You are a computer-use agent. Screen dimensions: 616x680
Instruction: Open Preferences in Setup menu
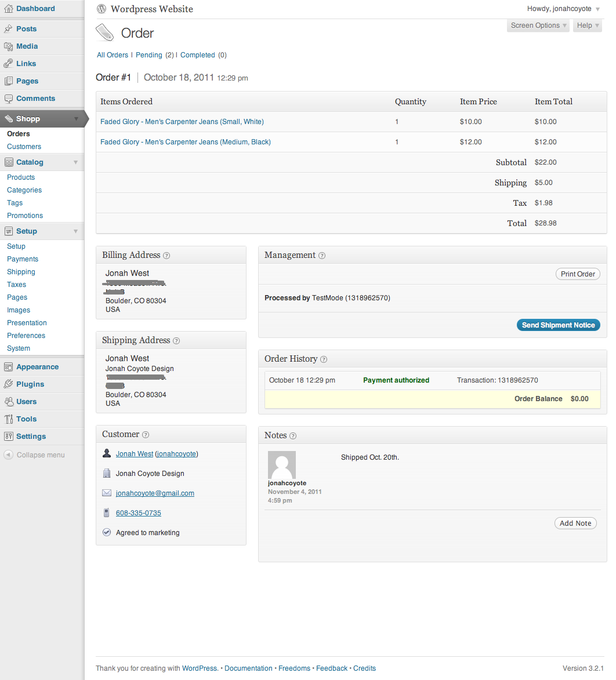click(26, 336)
